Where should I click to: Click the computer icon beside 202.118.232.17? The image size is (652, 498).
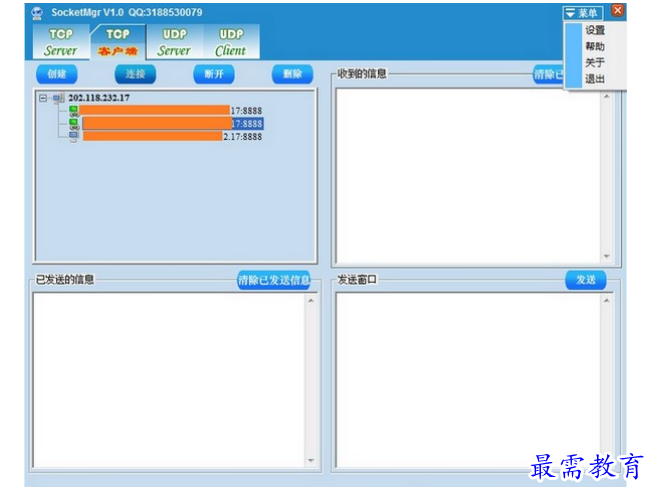pos(59,98)
